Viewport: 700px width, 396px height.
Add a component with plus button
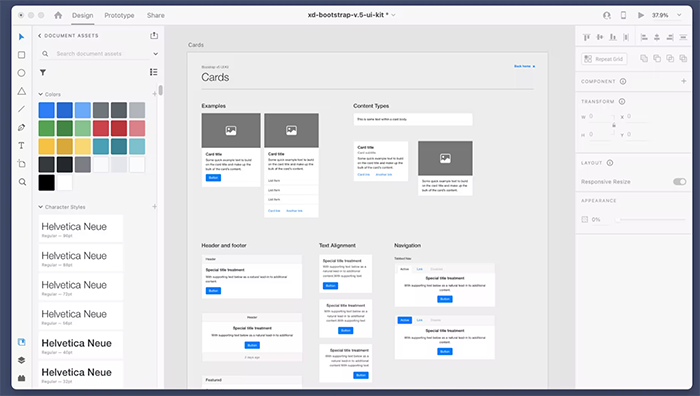(683, 81)
